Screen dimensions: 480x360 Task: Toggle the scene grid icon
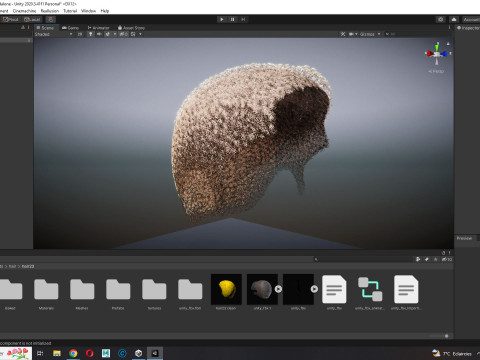133,34
